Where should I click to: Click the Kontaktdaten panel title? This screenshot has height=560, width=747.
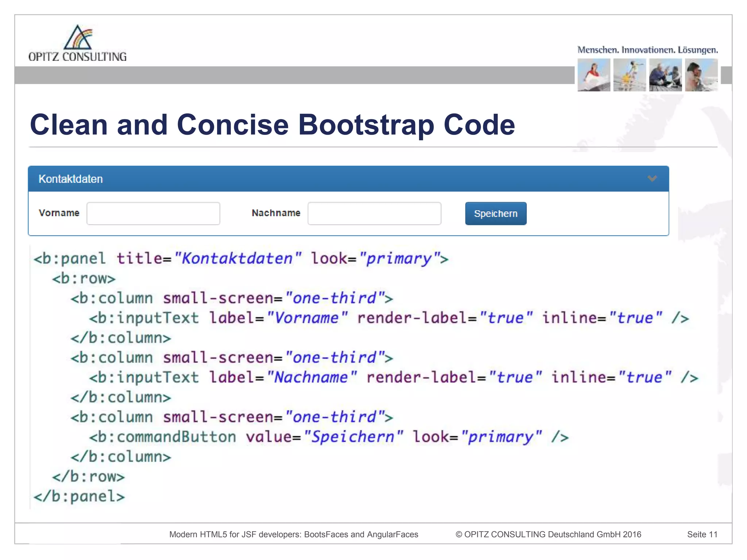(71, 179)
